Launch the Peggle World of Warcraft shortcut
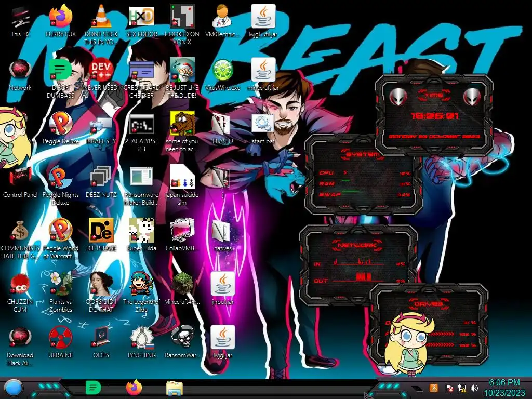 point(60,240)
